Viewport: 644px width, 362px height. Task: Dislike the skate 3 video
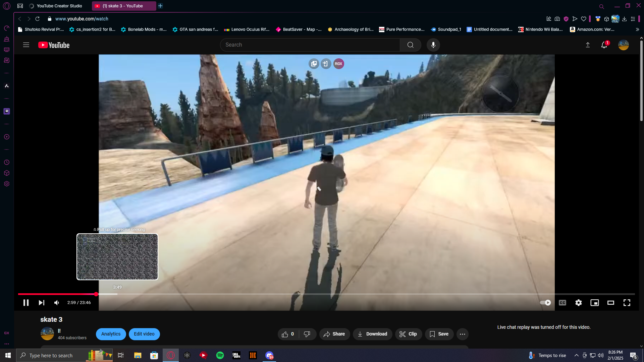click(x=307, y=334)
